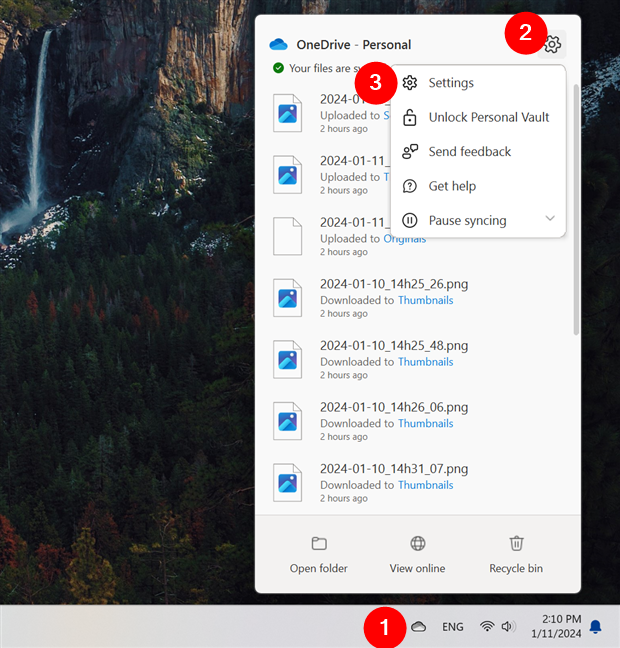620x648 pixels.
Task: Click image file icon for 2024-01-10_14h31_07.png
Action: click(287, 483)
